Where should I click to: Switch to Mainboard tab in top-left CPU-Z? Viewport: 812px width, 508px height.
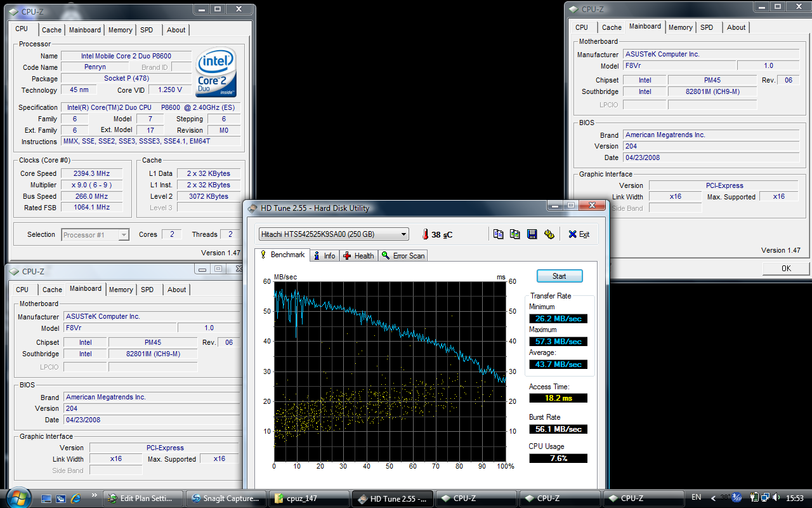point(85,30)
